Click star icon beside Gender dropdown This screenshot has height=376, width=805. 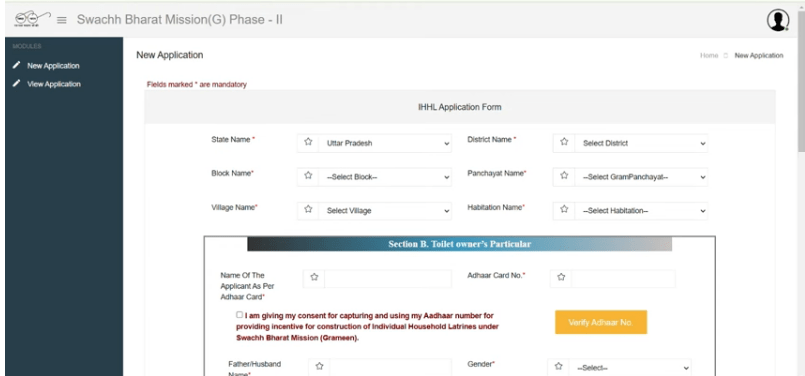tap(559, 367)
